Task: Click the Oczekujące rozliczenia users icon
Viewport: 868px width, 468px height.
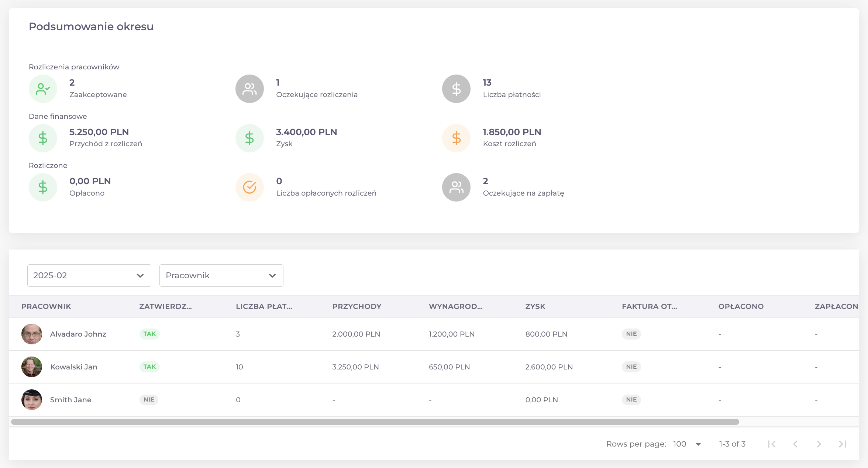Action: point(249,89)
